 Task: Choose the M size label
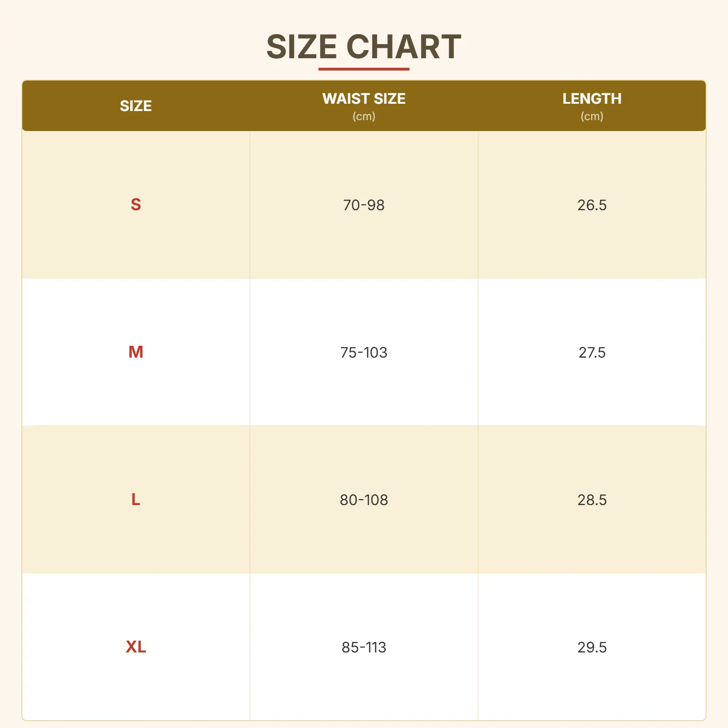tap(136, 352)
